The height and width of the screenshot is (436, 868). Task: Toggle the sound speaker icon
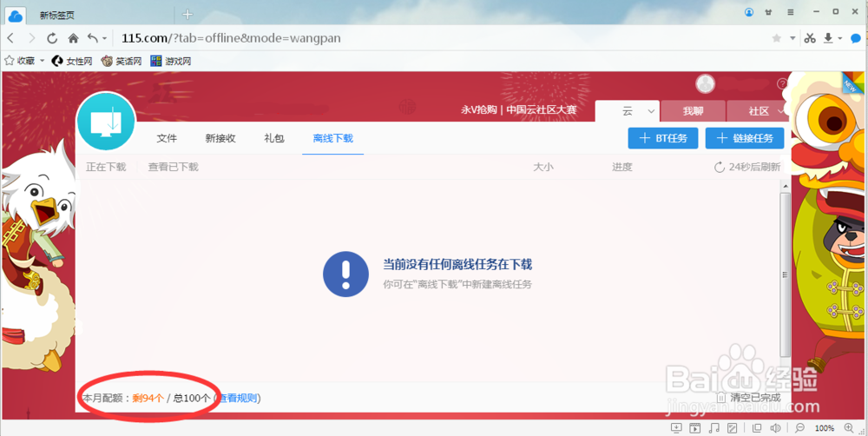pos(775,427)
